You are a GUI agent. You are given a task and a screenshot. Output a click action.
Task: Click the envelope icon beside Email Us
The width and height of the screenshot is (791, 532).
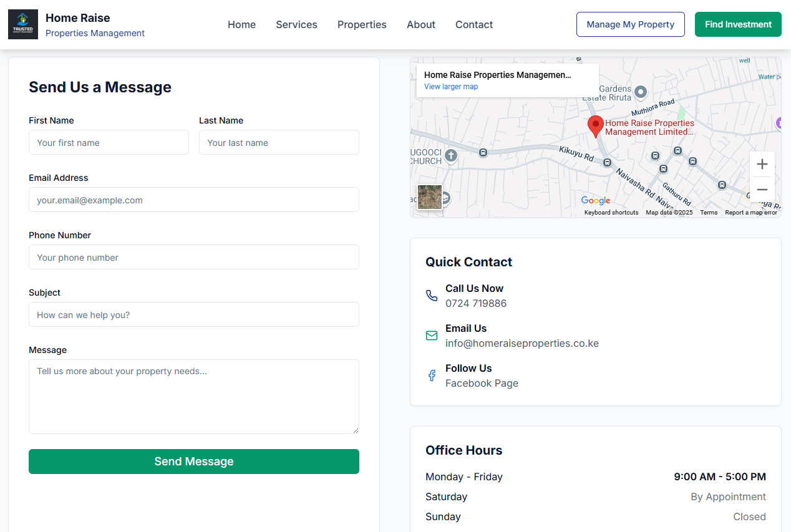(x=432, y=336)
